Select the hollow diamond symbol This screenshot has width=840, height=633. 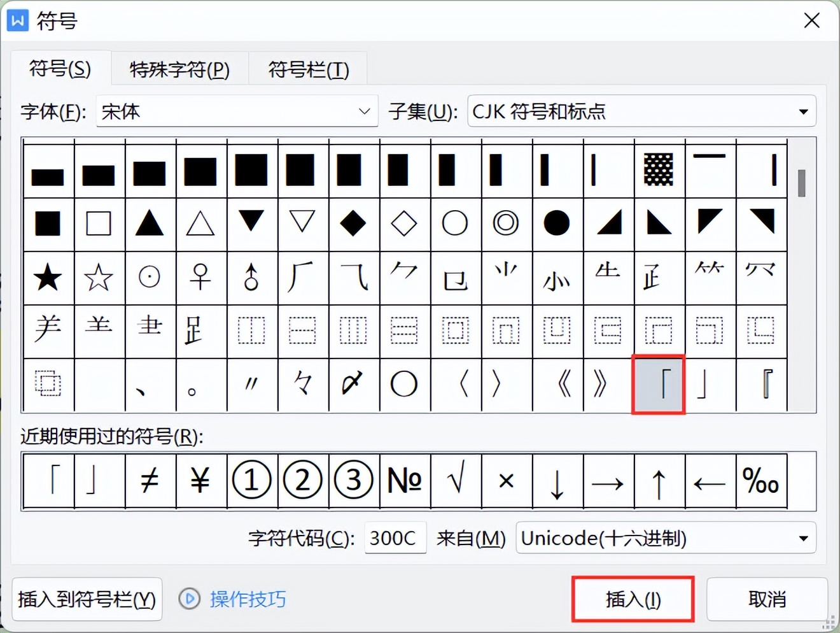click(404, 224)
